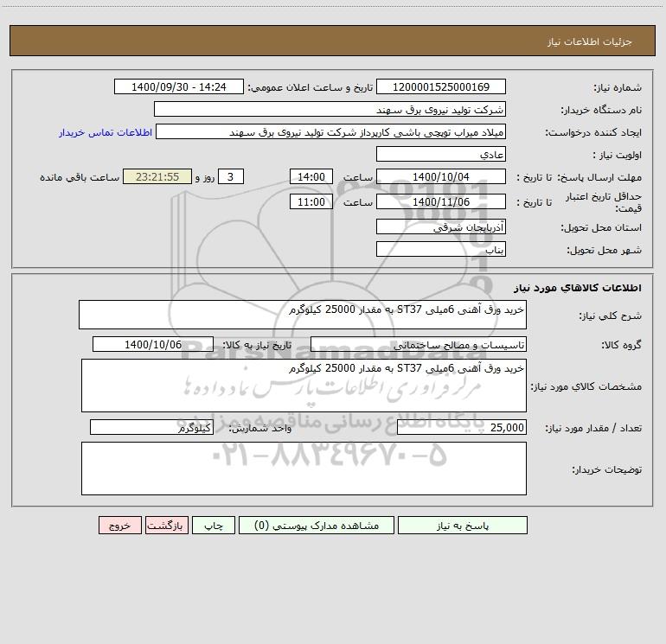Click the 11:00 validity time field
Viewport: 666px width, 644px height.
click(311, 201)
